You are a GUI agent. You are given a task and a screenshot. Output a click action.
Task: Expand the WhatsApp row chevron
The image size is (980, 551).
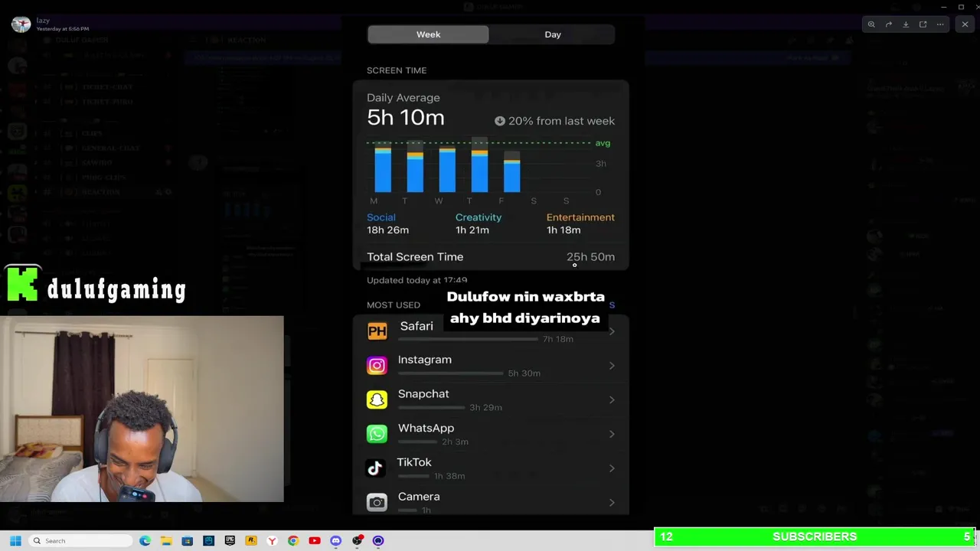tap(612, 434)
